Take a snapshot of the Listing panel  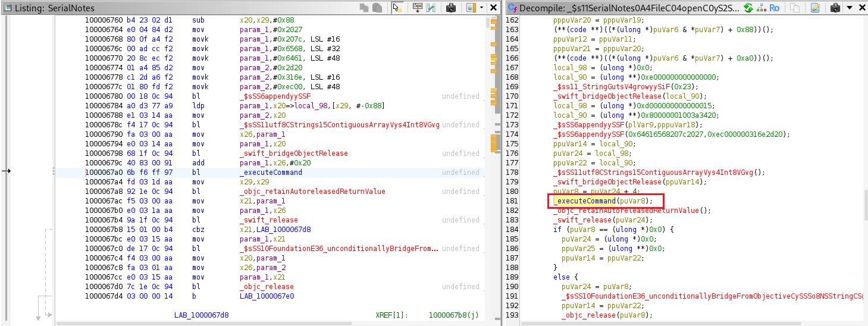(451, 8)
